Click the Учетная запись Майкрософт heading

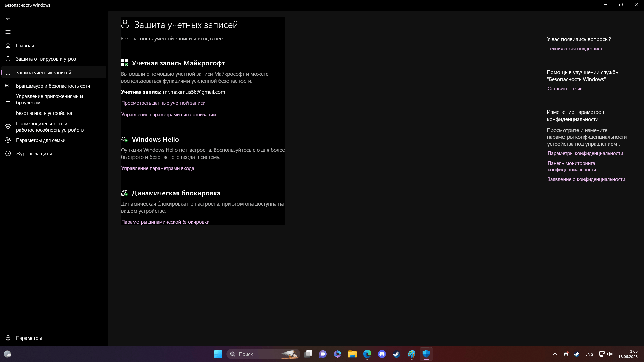tap(178, 63)
